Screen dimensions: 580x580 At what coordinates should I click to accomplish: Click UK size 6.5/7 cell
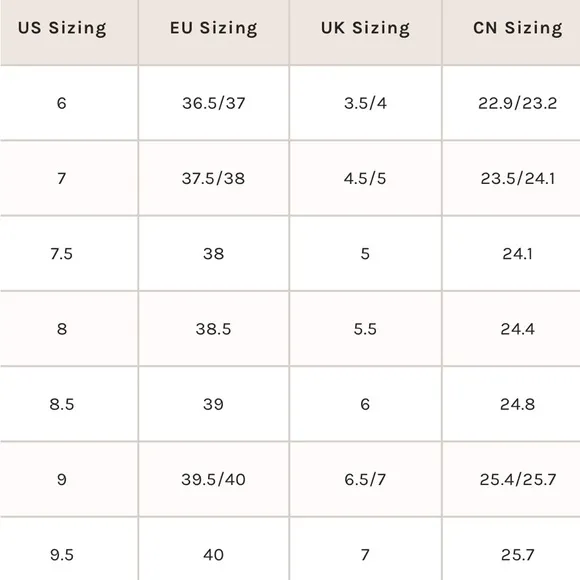[x=365, y=479]
